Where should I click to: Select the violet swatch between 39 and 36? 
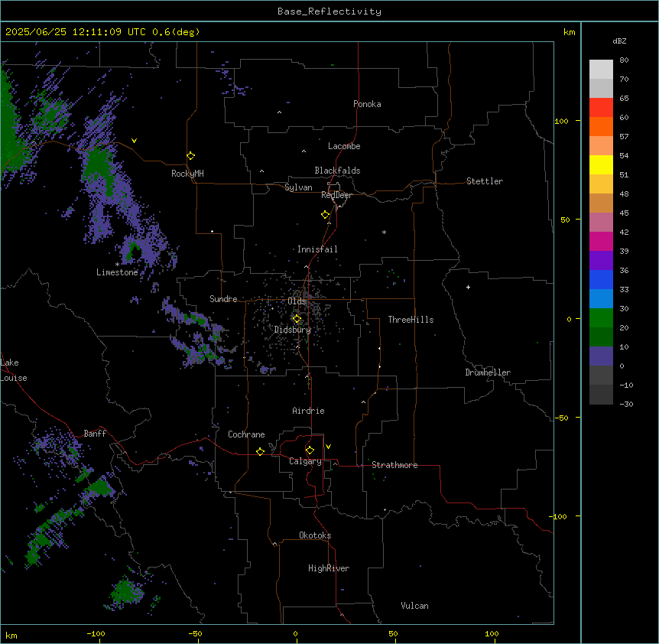tap(601, 261)
